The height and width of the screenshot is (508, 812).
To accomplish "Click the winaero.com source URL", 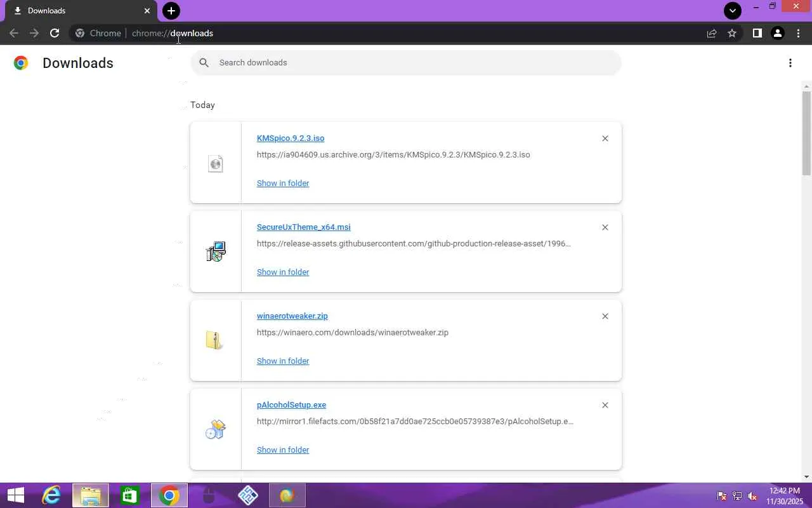I will click(x=353, y=333).
